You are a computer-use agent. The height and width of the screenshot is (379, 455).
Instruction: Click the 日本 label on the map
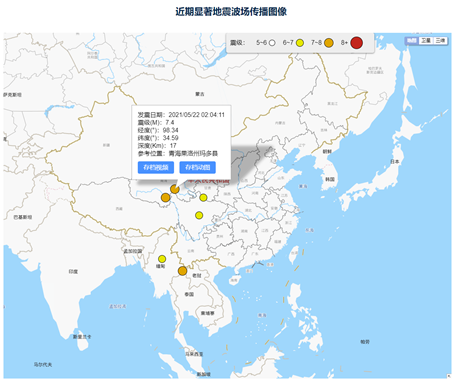395,161
